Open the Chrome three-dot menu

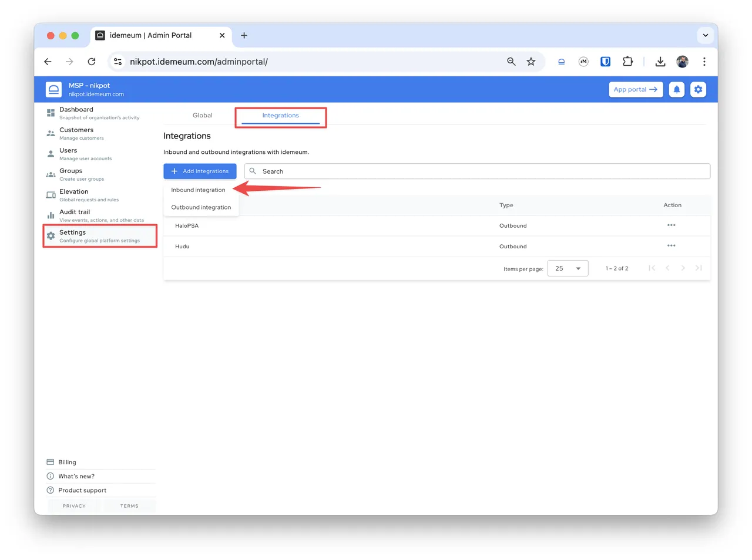tap(704, 62)
